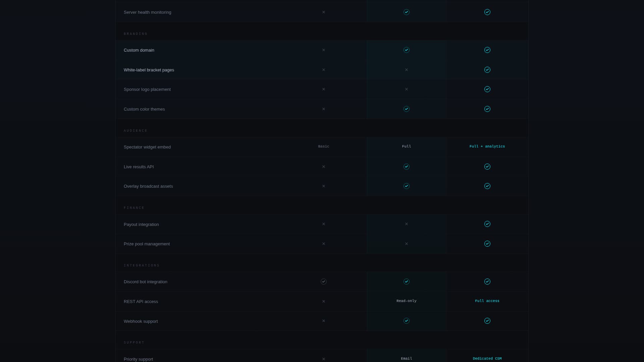The image size is (644, 362).
Task: Click the "Full" value in middle plan column
Action: pos(407,146)
